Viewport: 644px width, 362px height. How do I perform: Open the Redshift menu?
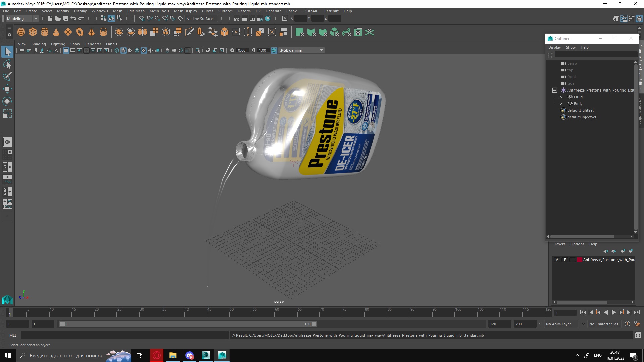pos(331,11)
